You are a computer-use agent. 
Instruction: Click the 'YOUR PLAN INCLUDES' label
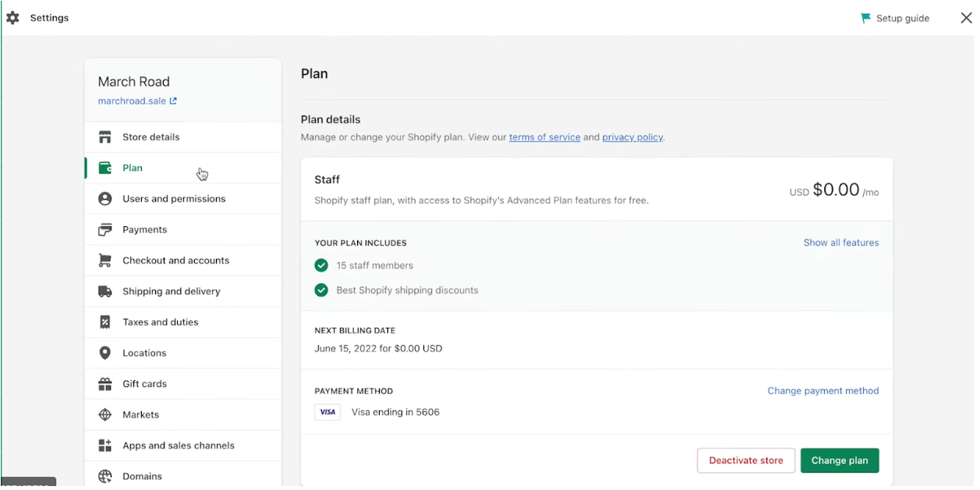tap(360, 243)
